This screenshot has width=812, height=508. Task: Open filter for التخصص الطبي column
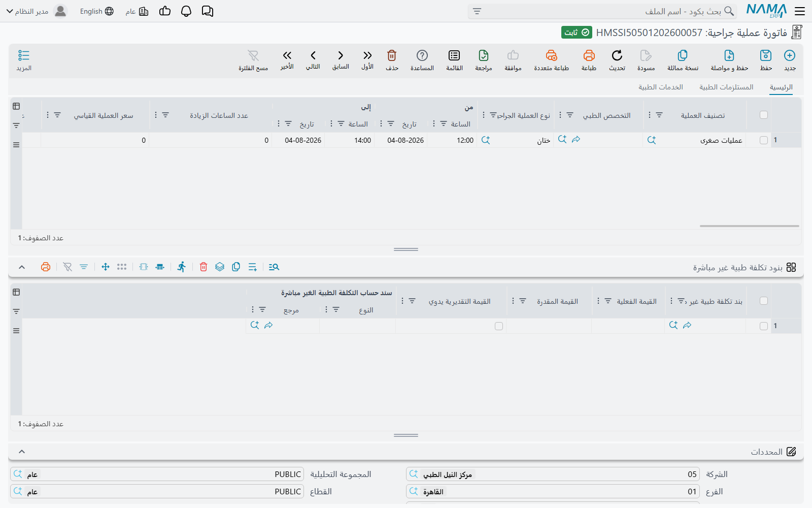pyautogui.click(x=570, y=115)
